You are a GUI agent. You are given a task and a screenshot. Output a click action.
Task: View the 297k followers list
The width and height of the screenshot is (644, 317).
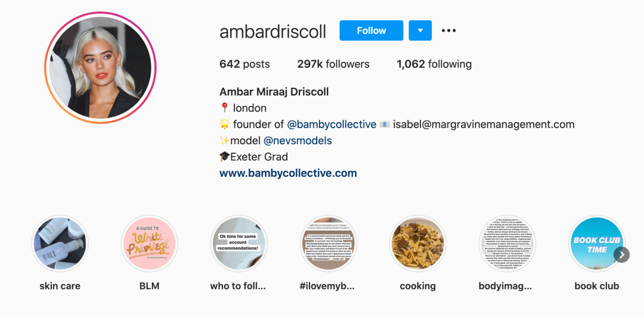click(x=333, y=64)
